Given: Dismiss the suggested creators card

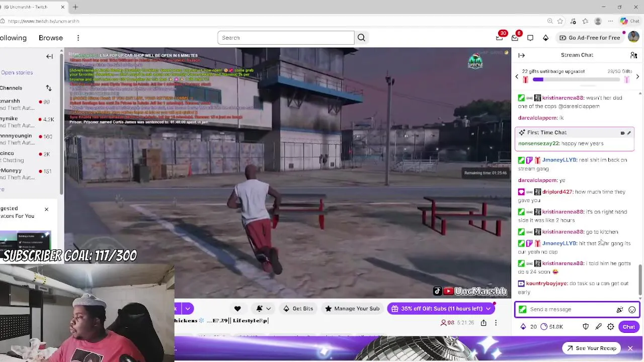Looking at the screenshot, I should 46,209.
